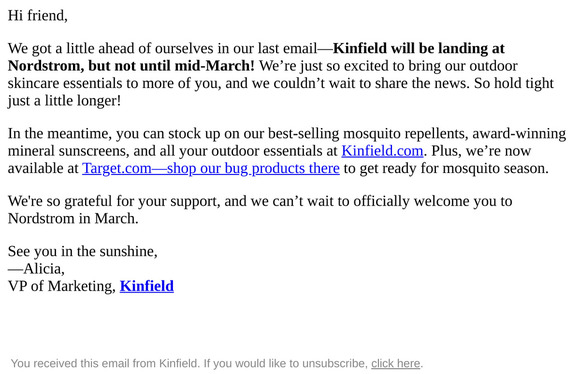Open the bold Kinfield link in signature

pos(147,286)
